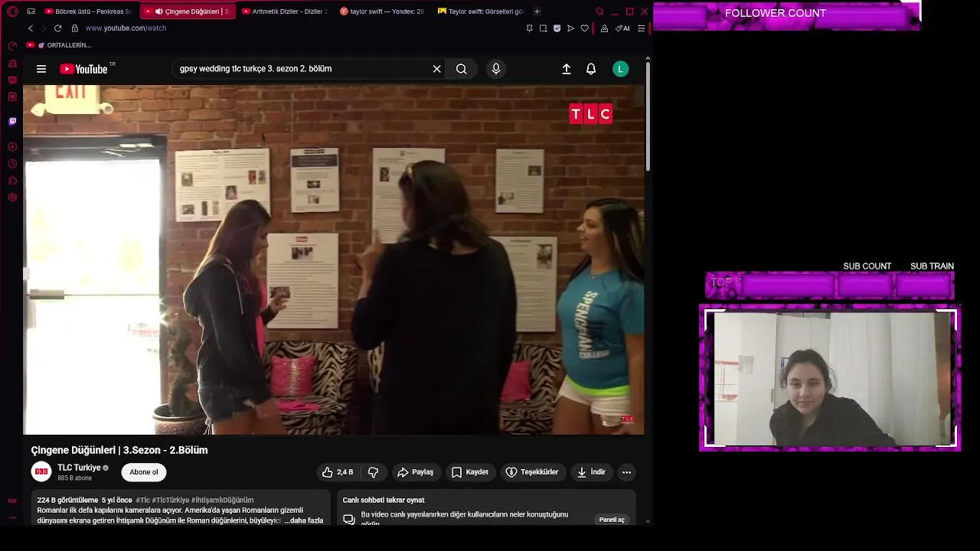Expand description with ...daha fazla
980x551 pixels.
point(304,520)
